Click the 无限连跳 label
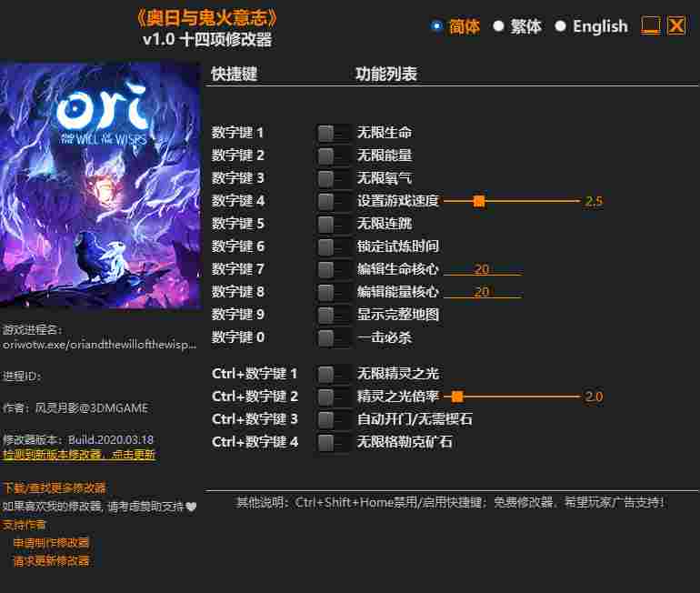The height and width of the screenshot is (593, 700). click(384, 224)
